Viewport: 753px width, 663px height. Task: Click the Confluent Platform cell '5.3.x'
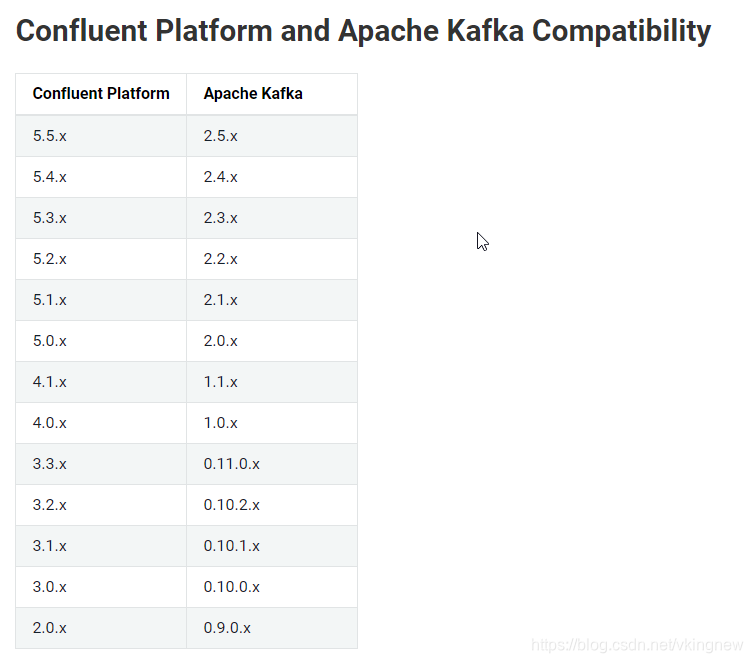pyautogui.click(x=101, y=218)
